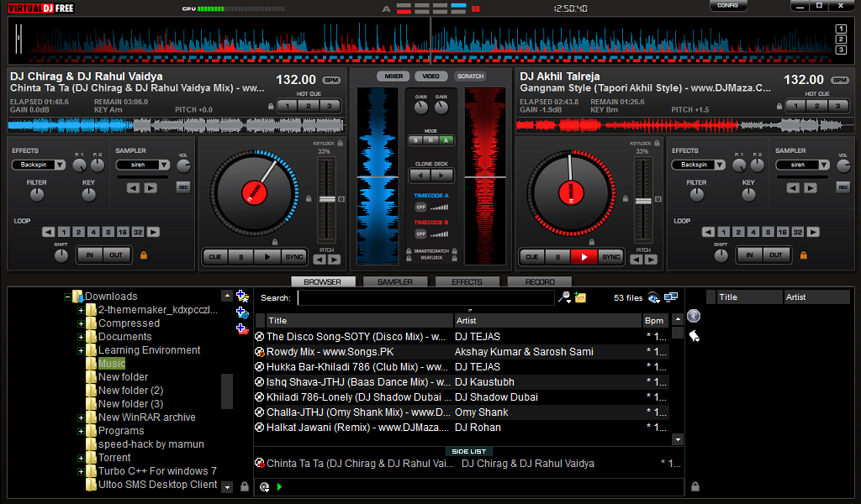Play the left deck
Viewport: 861px width, 504px height.
[267, 257]
